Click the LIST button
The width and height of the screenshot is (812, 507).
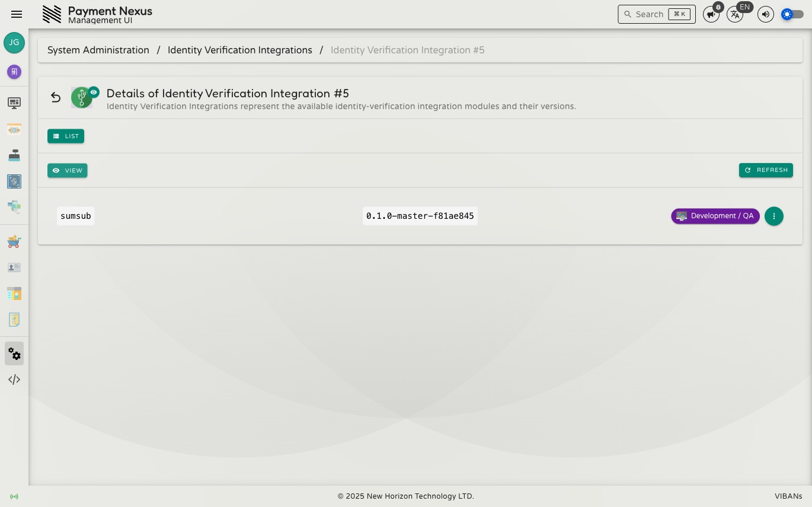click(x=66, y=136)
